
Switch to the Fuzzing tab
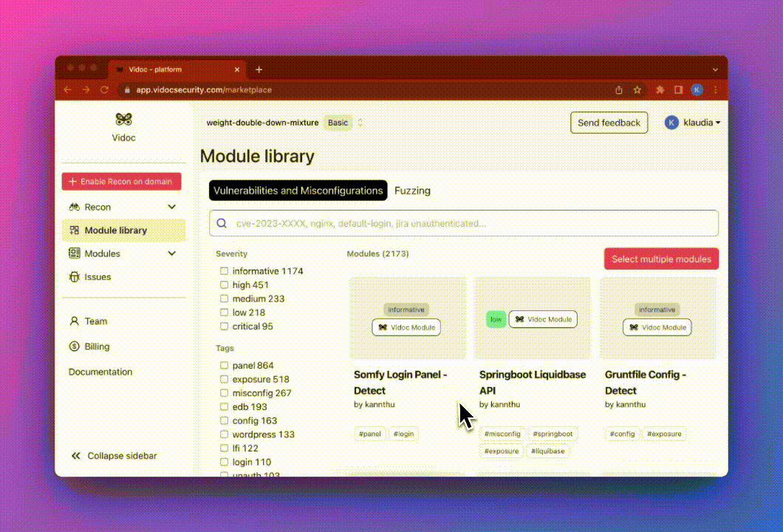click(412, 191)
